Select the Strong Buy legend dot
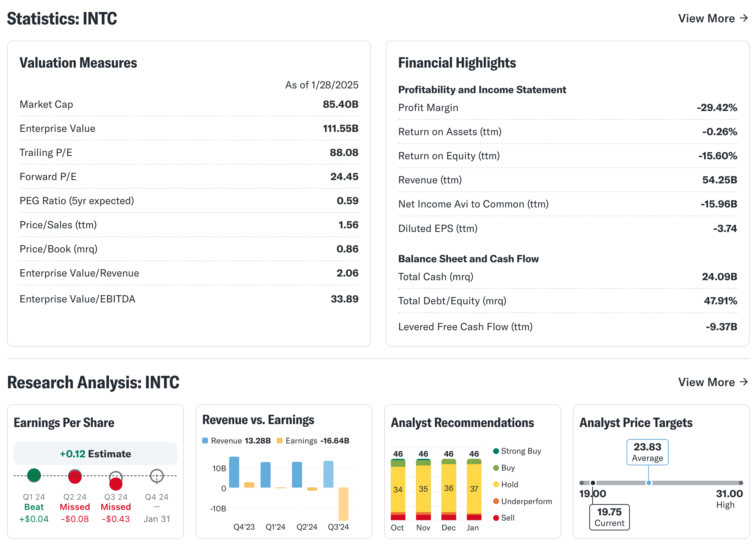756x545 pixels. tap(496, 451)
